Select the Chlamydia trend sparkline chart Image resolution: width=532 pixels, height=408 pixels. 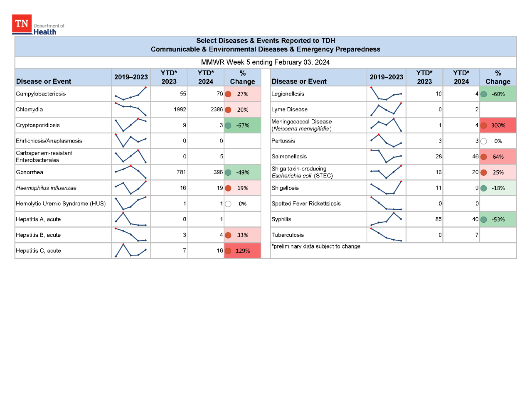point(131,109)
